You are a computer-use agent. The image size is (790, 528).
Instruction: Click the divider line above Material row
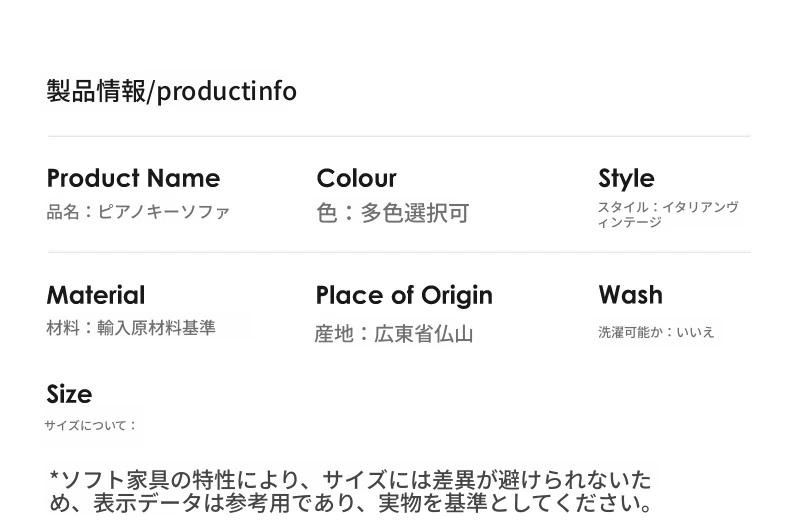(399, 252)
